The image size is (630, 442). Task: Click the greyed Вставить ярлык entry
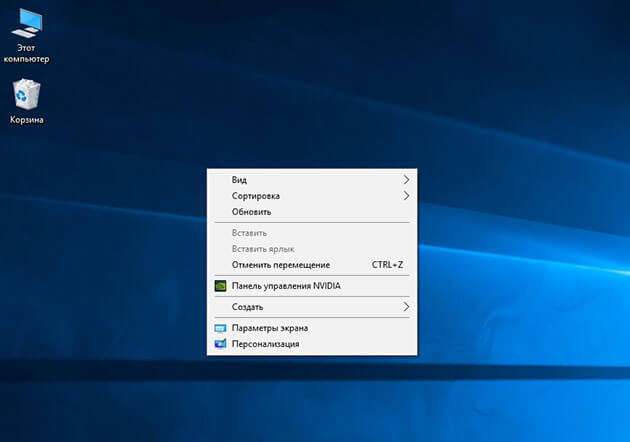click(x=312, y=249)
